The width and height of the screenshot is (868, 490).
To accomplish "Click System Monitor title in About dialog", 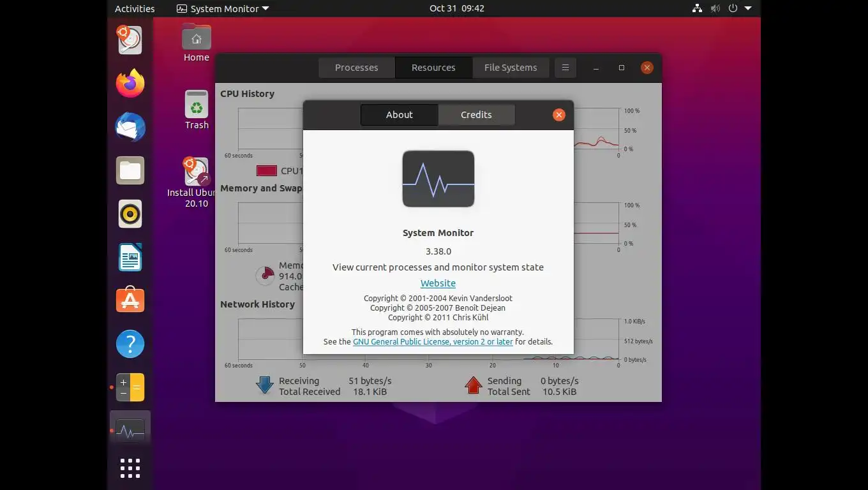I will coord(438,233).
